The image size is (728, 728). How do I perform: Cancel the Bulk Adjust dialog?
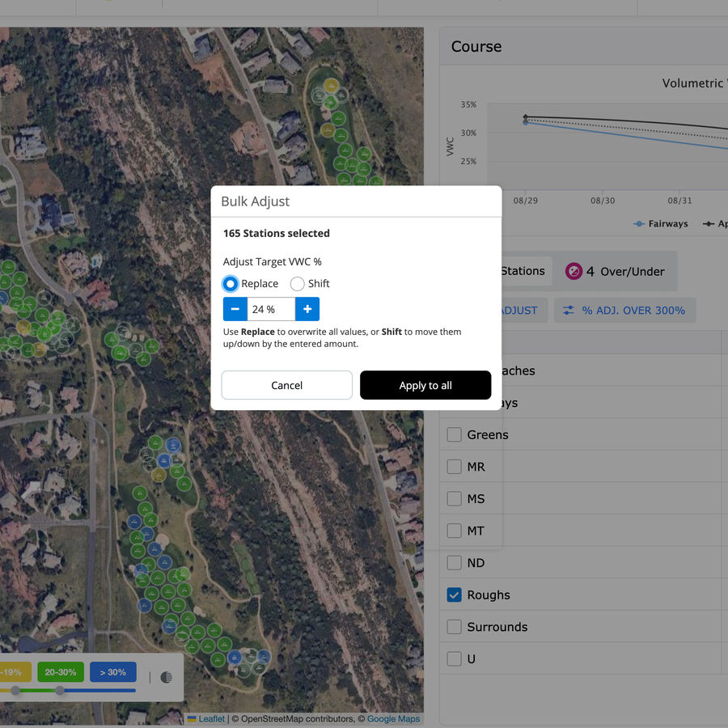286,385
